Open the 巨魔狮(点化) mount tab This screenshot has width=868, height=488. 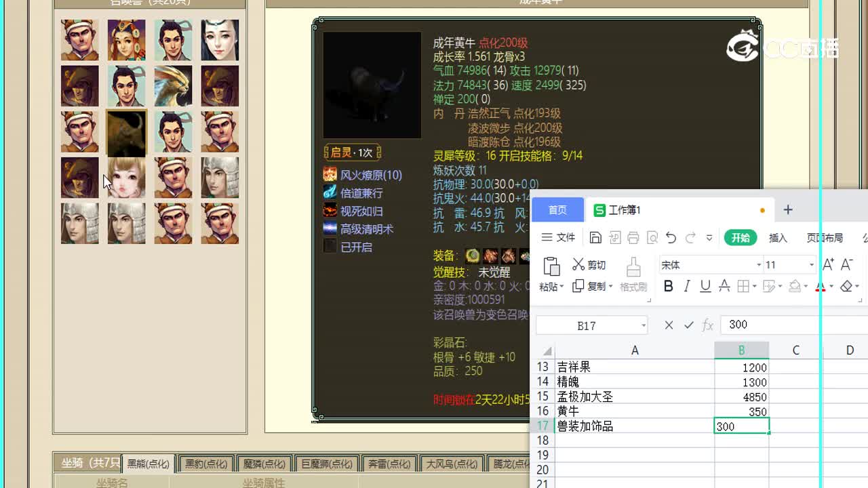(325, 464)
